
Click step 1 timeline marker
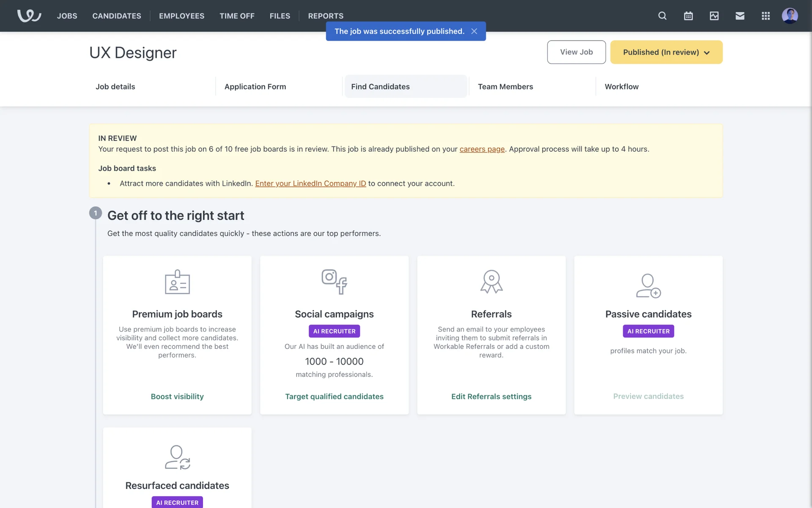click(96, 213)
